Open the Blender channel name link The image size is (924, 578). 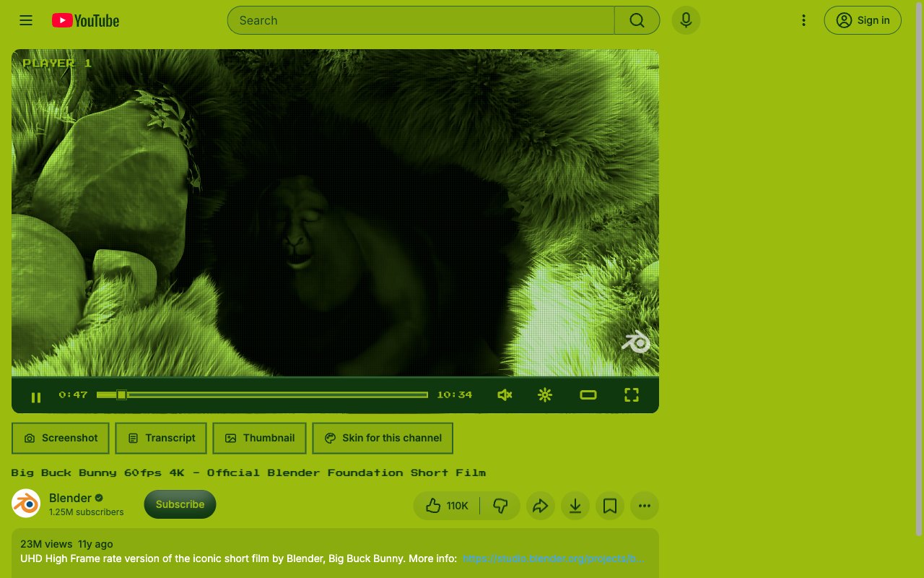click(x=70, y=498)
